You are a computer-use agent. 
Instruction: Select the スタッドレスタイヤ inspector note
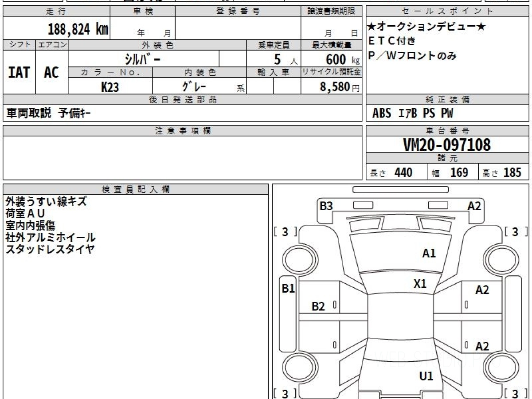[x=50, y=249]
